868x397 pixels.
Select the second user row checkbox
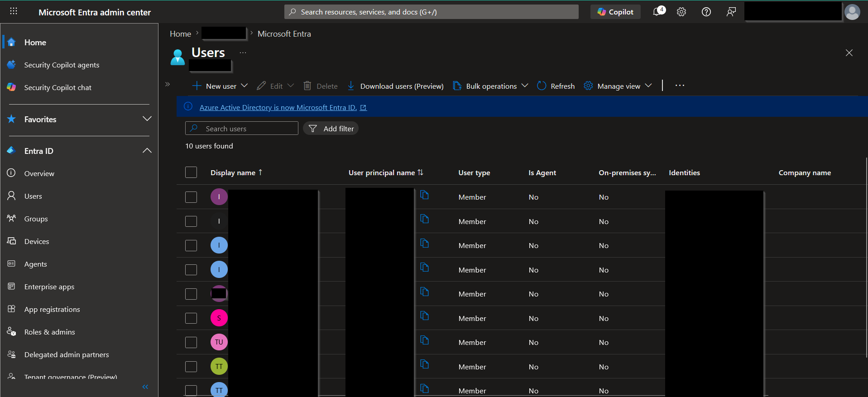(191, 221)
